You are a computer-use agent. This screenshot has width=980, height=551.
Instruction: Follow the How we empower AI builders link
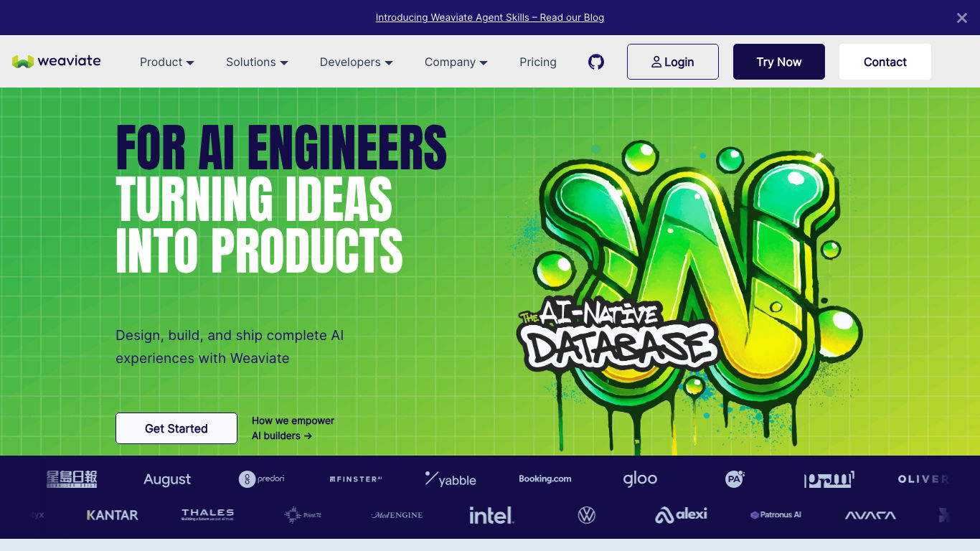293,428
